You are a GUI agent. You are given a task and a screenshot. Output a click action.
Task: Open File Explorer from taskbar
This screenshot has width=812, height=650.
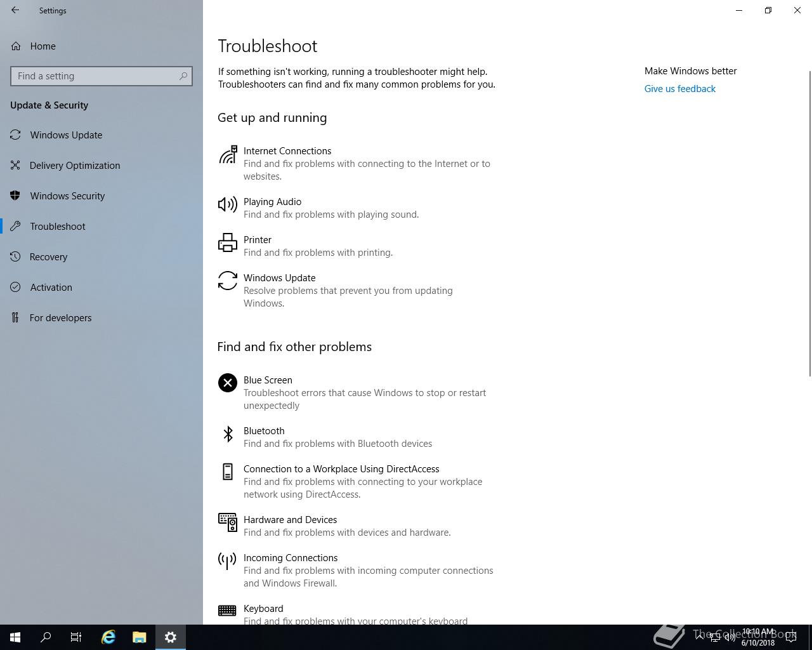tap(140, 637)
